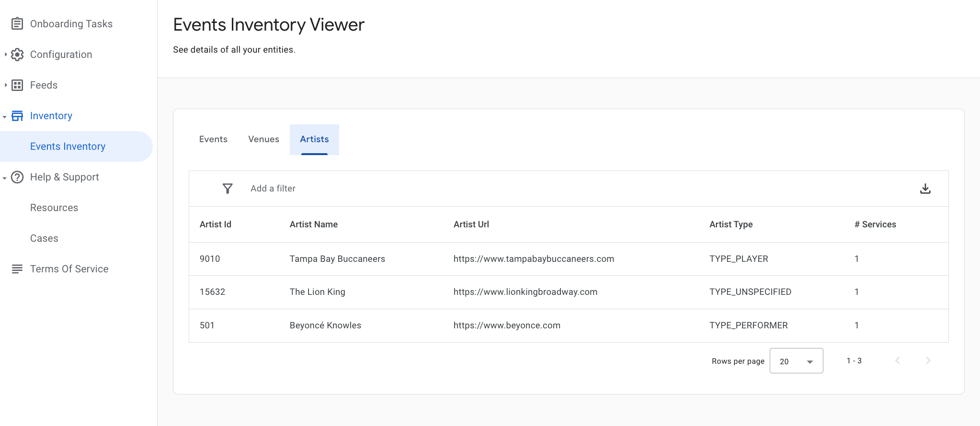Image resolution: width=980 pixels, height=426 pixels.
Task: Open Events Inventory in sidebar
Action: tap(68, 146)
